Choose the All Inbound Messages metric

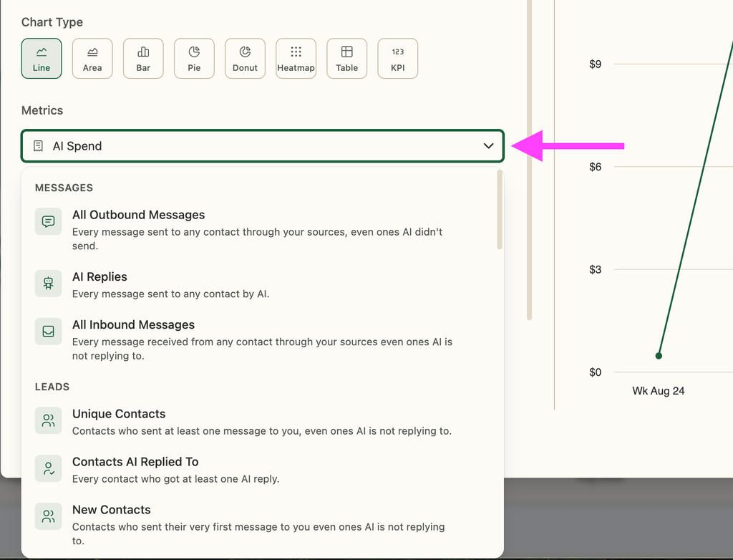tap(263, 339)
